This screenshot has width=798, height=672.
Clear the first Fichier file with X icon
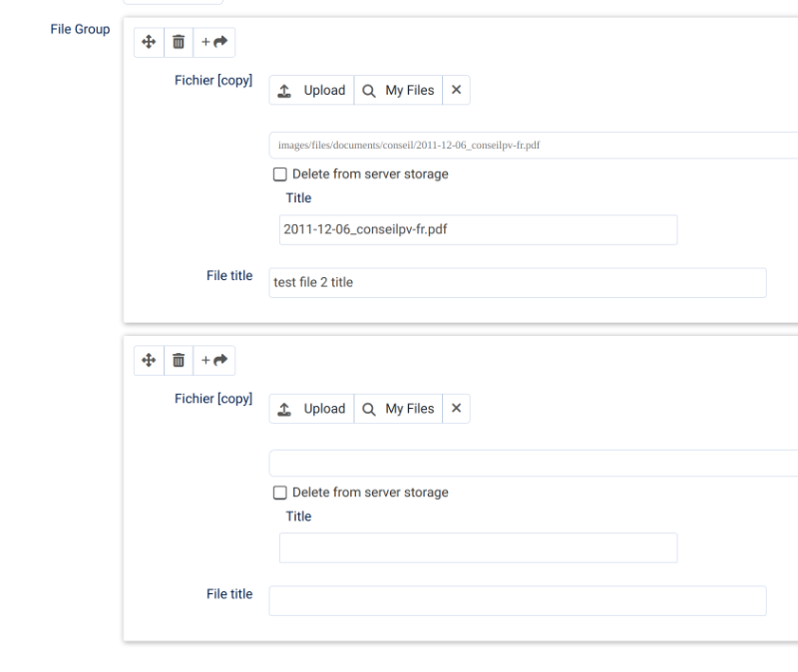[457, 90]
